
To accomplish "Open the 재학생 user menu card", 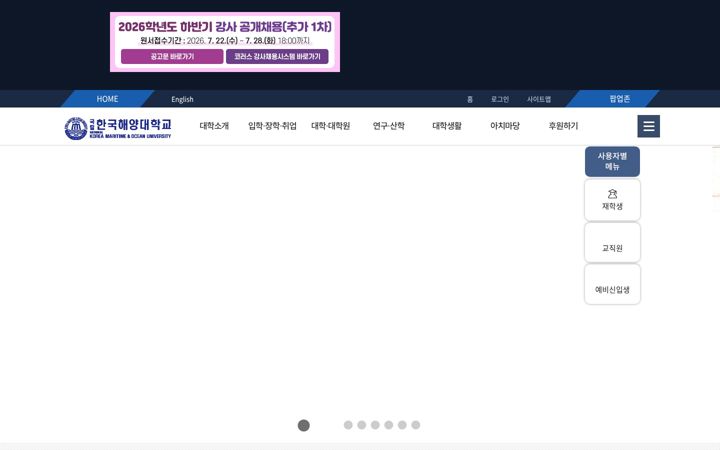I will click(612, 200).
